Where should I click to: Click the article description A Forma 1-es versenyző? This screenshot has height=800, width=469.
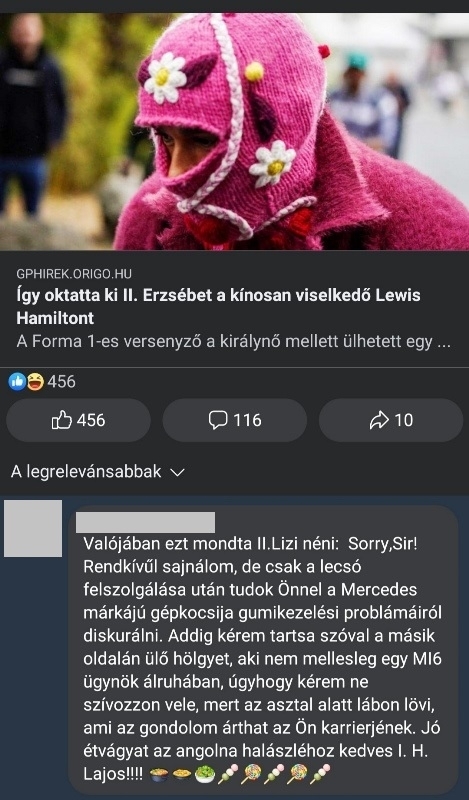(233, 341)
